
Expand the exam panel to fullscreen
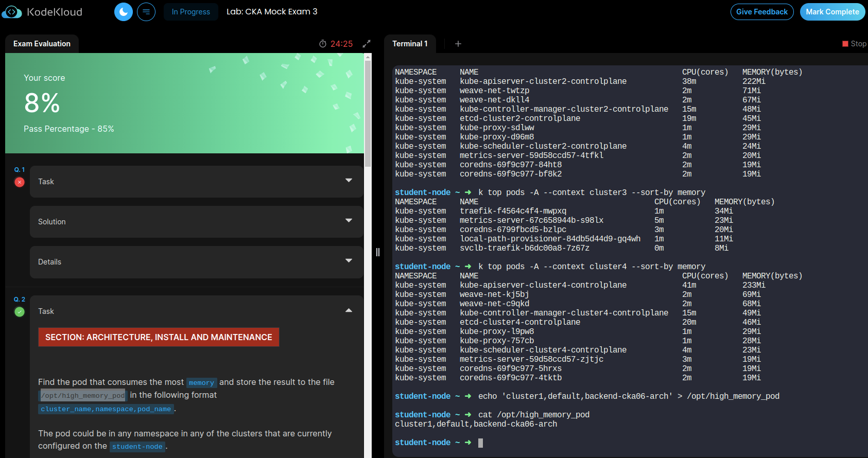pyautogui.click(x=367, y=44)
